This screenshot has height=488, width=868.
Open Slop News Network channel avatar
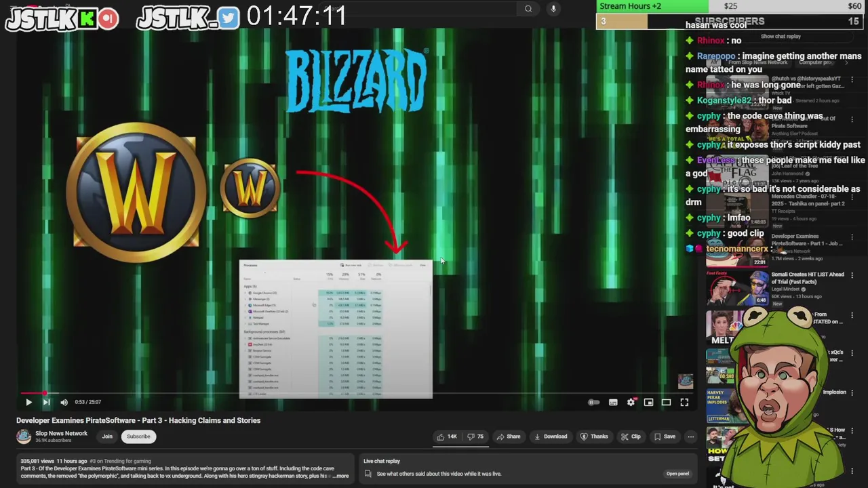24,436
